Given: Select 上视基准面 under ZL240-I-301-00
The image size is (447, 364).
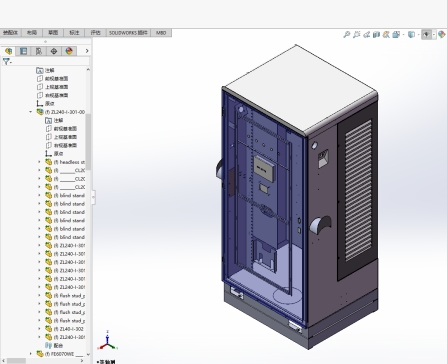Looking at the screenshot, I should [61, 137].
